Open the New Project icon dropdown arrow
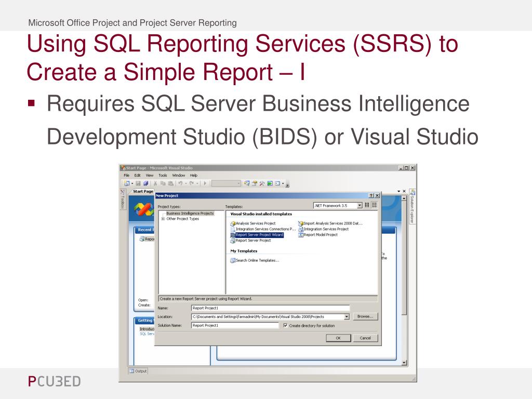The image size is (532, 399). [x=132, y=183]
